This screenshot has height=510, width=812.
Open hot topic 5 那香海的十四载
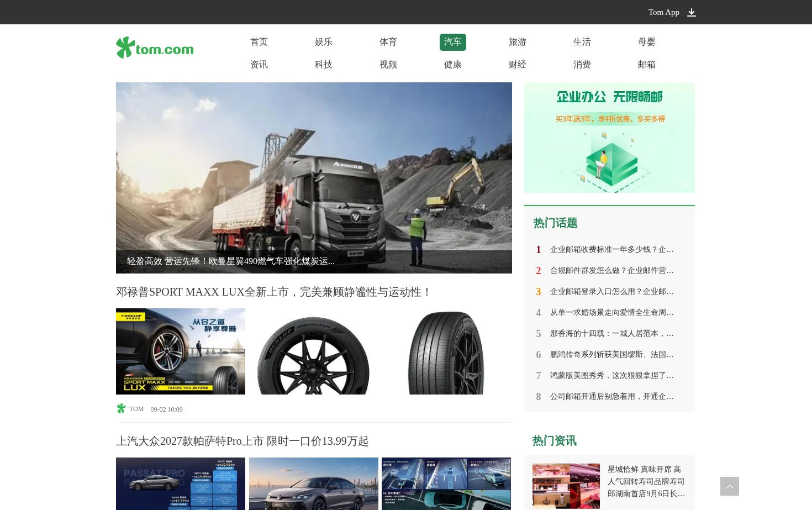click(611, 334)
